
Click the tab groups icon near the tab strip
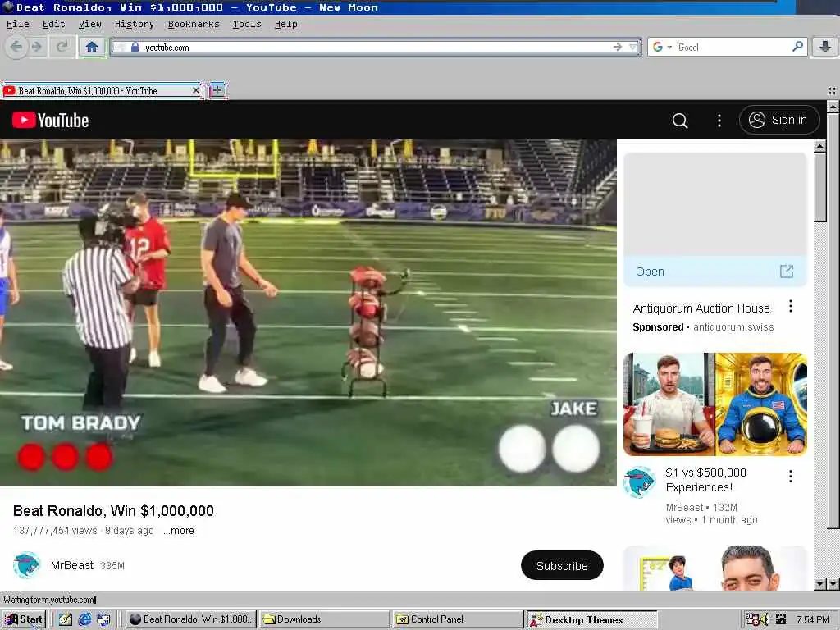coord(832,91)
